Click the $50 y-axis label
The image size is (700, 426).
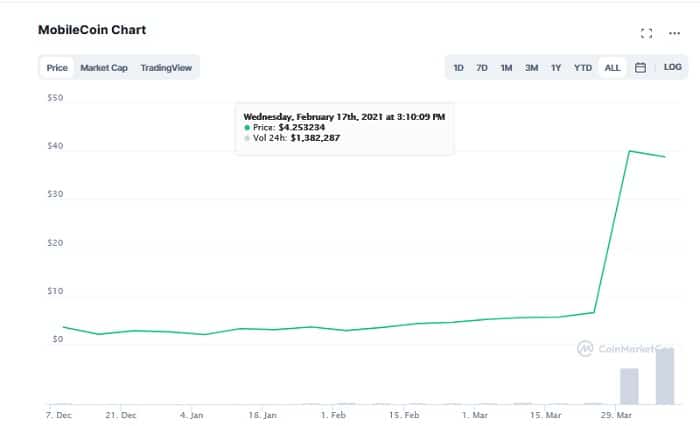(x=55, y=98)
